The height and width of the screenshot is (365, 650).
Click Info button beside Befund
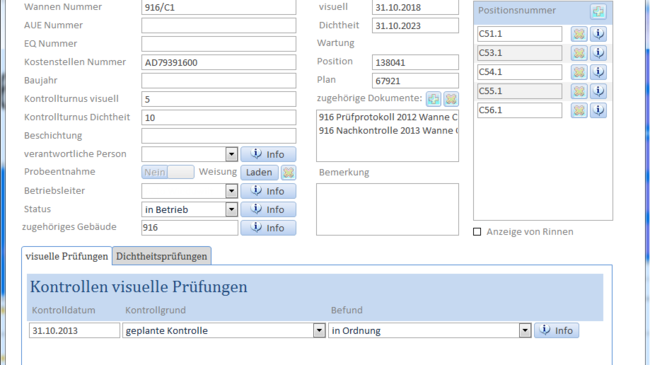pyautogui.click(x=556, y=331)
